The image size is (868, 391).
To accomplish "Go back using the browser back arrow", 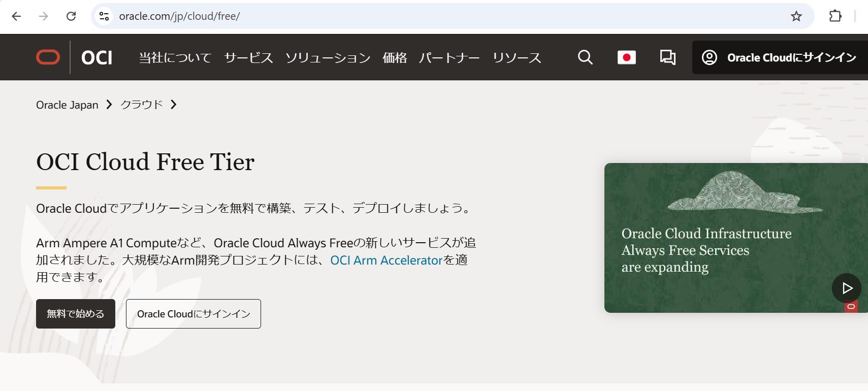I will coord(16,16).
